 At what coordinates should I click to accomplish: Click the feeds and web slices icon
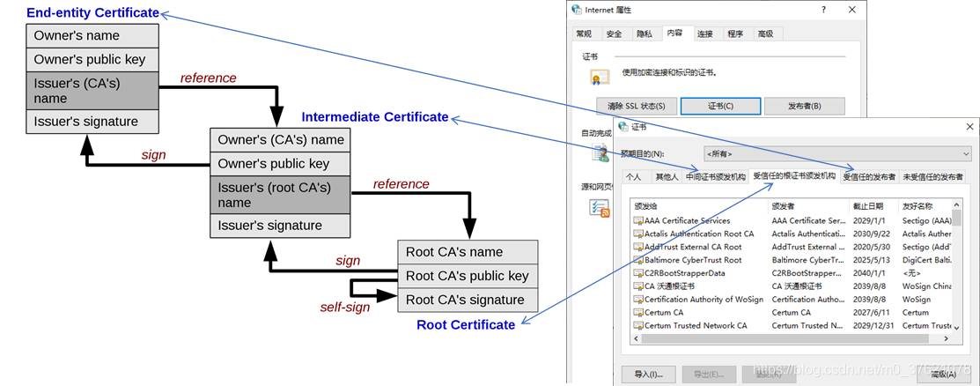point(600,208)
